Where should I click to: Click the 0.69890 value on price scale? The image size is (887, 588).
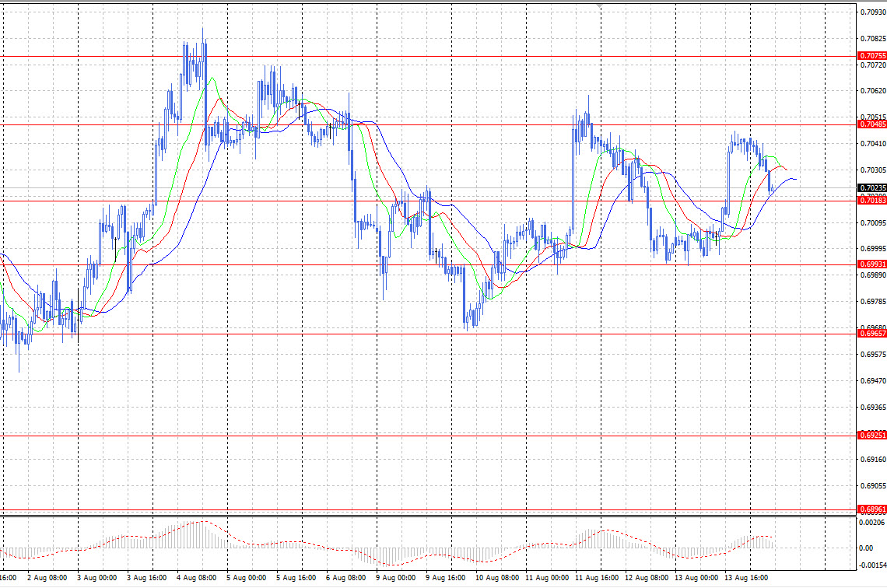[x=873, y=275]
